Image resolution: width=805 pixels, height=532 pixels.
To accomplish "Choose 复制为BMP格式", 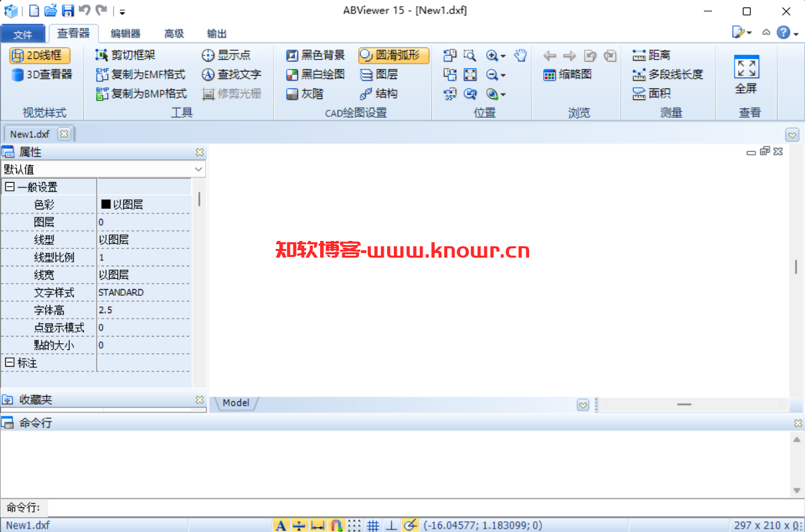I will pyautogui.click(x=141, y=94).
